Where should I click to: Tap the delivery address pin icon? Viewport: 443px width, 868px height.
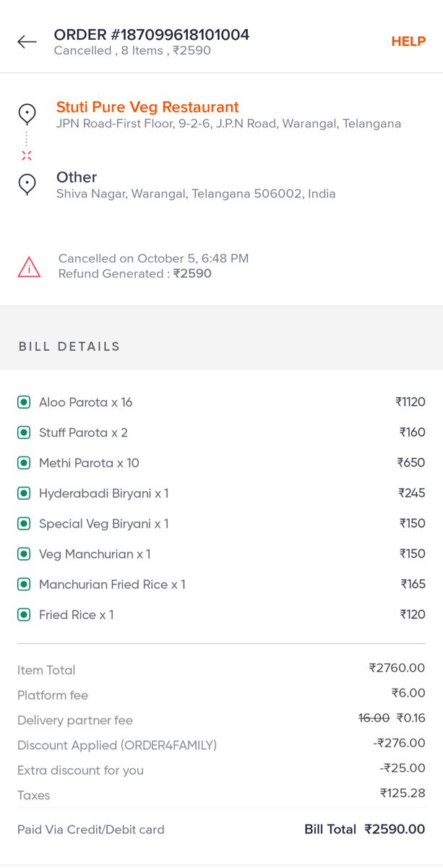point(27,184)
